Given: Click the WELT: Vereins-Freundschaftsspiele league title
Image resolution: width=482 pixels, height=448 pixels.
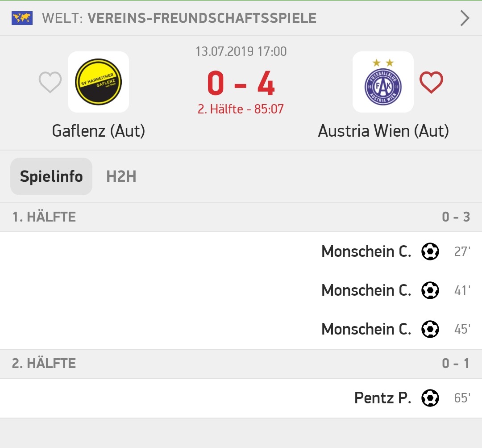Looking at the screenshot, I should pos(179,18).
